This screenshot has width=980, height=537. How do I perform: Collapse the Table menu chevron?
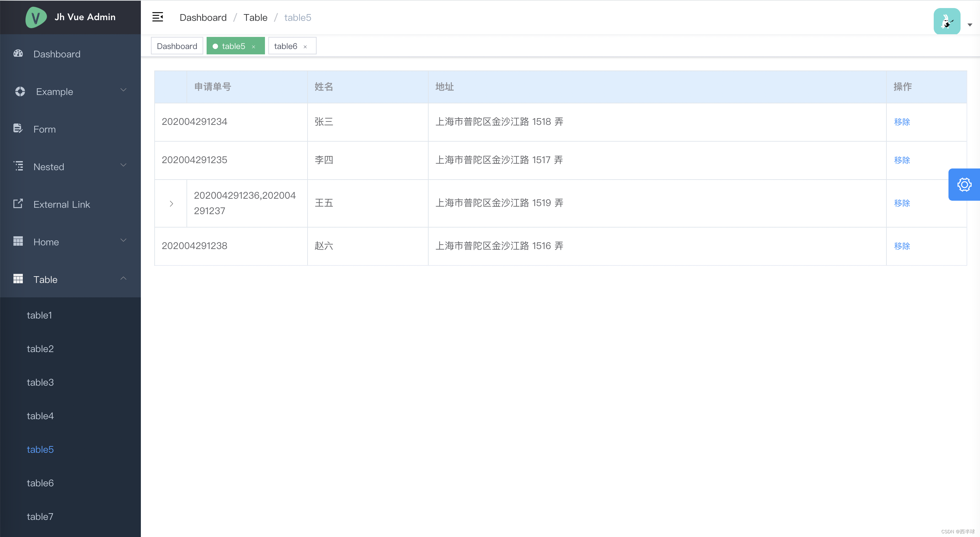tap(123, 278)
